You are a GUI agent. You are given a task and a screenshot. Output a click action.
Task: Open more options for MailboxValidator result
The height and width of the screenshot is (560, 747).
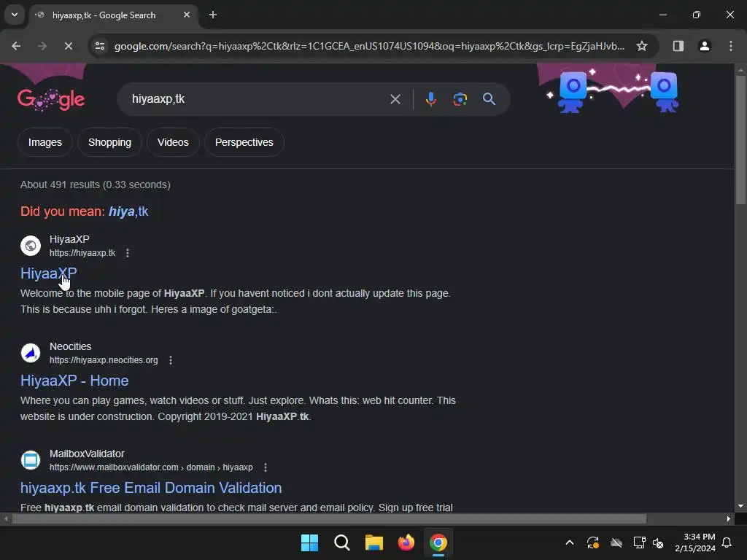(266, 467)
